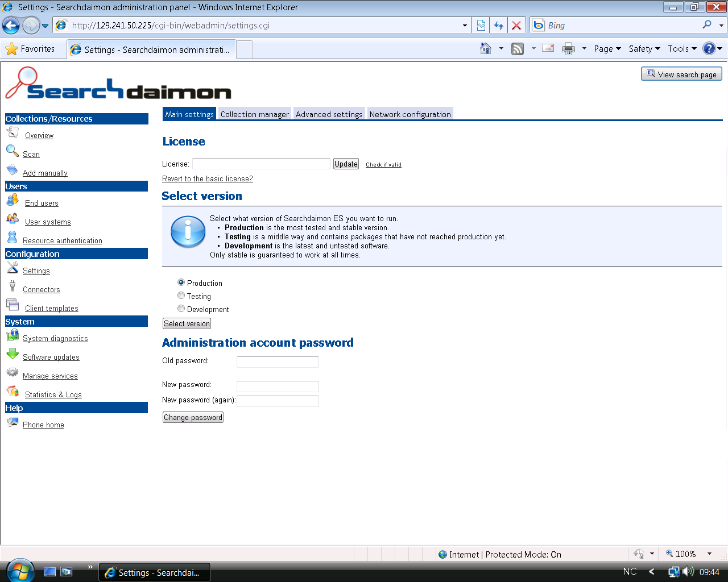This screenshot has width=728, height=582.
Task: Click the Settings tools icon in sidebar
Action: click(x=13, y=267)
